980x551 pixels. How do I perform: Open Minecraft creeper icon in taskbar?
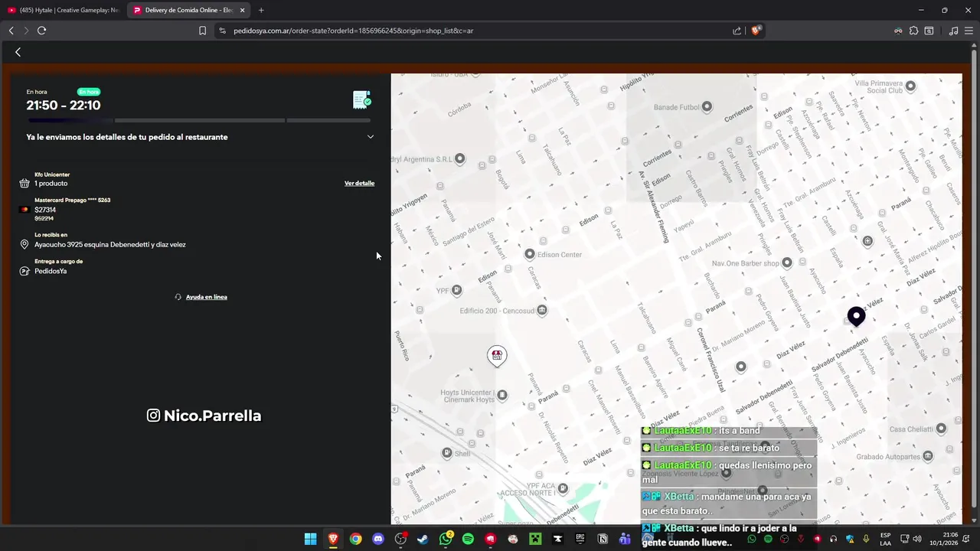point(535,539)
